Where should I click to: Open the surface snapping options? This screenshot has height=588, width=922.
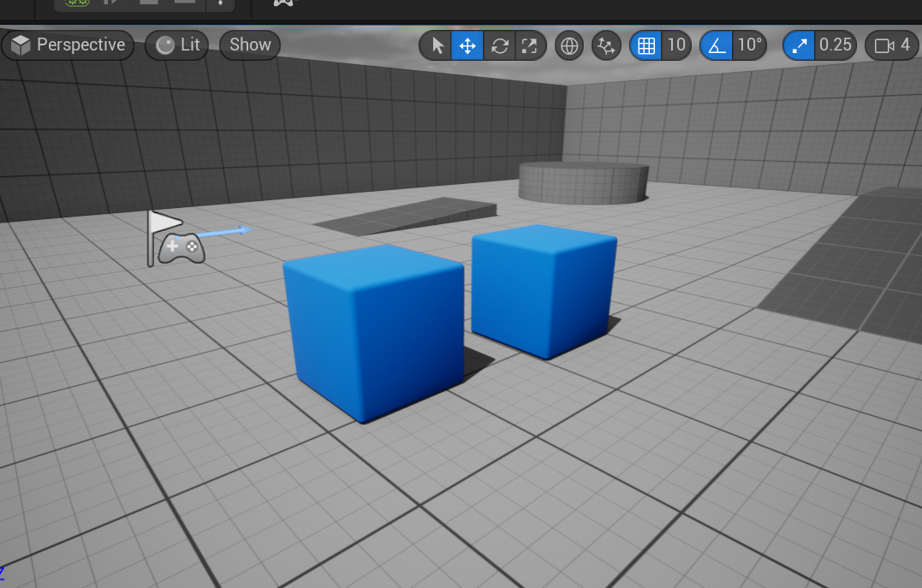[x=605, y=45]
